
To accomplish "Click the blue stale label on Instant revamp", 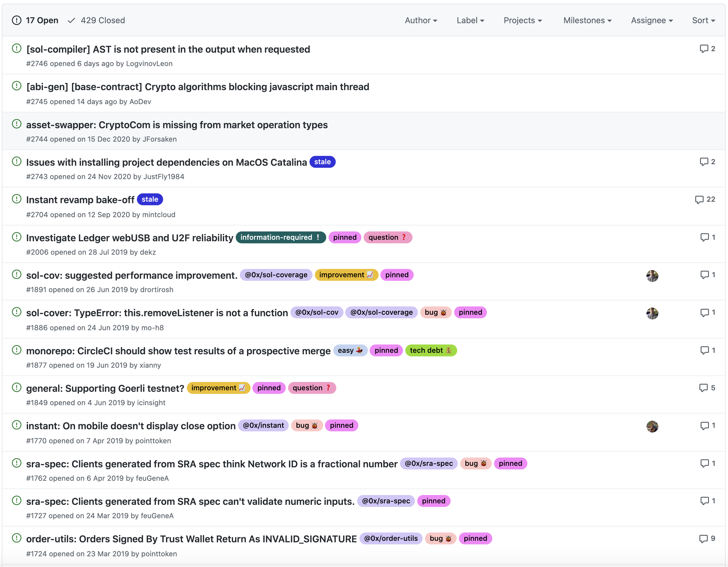I will (150, 199).
